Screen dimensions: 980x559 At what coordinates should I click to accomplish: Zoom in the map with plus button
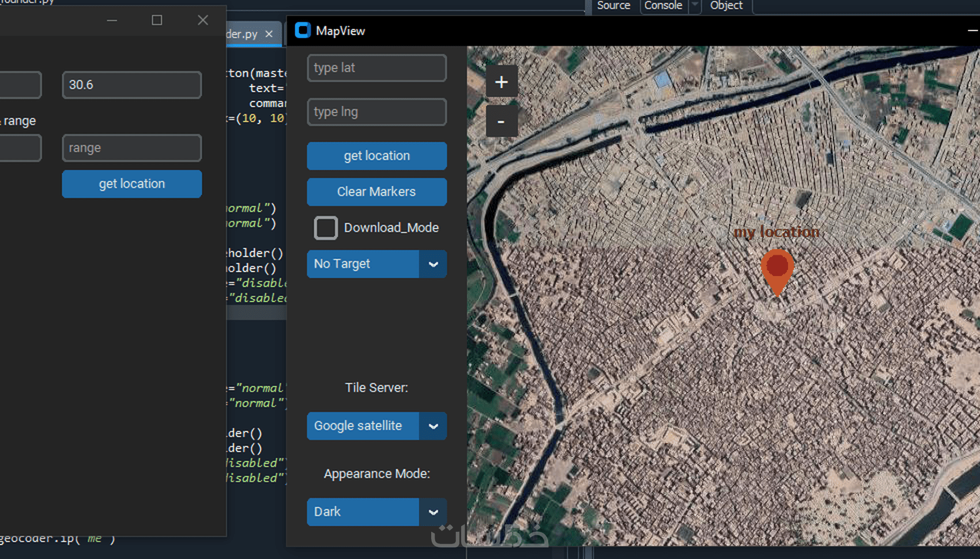tap(502, 82)
